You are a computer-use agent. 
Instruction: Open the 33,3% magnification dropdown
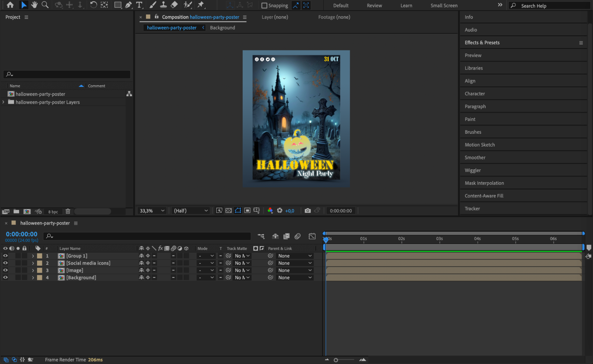(152, 211)
